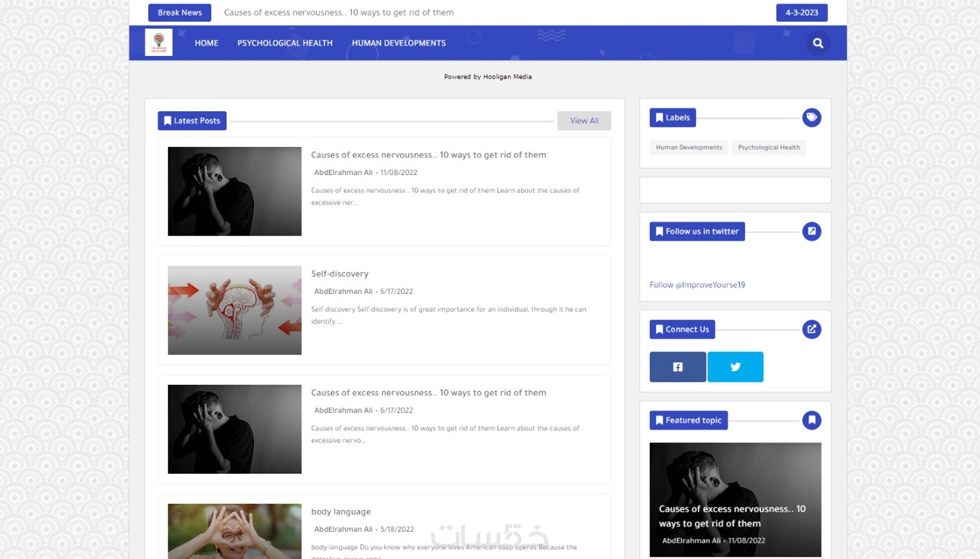
Task: Click the Featured topic bookmark circle icon
Action: tap(811, 420)
